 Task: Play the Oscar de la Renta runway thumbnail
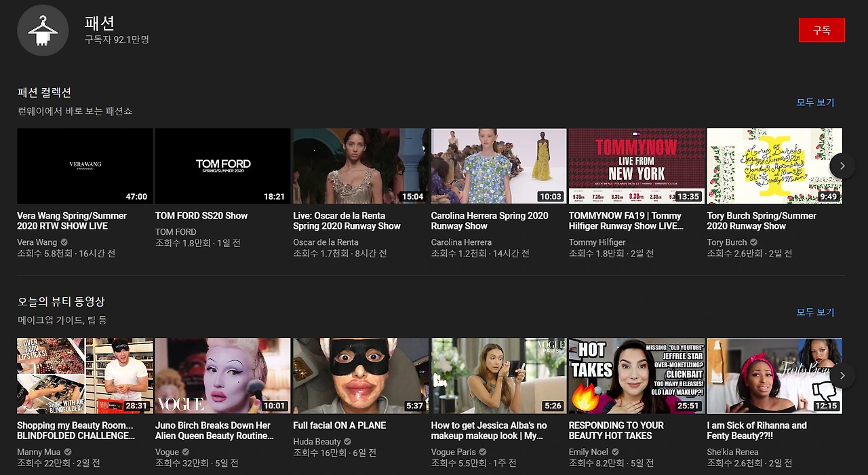click(361, 166)
